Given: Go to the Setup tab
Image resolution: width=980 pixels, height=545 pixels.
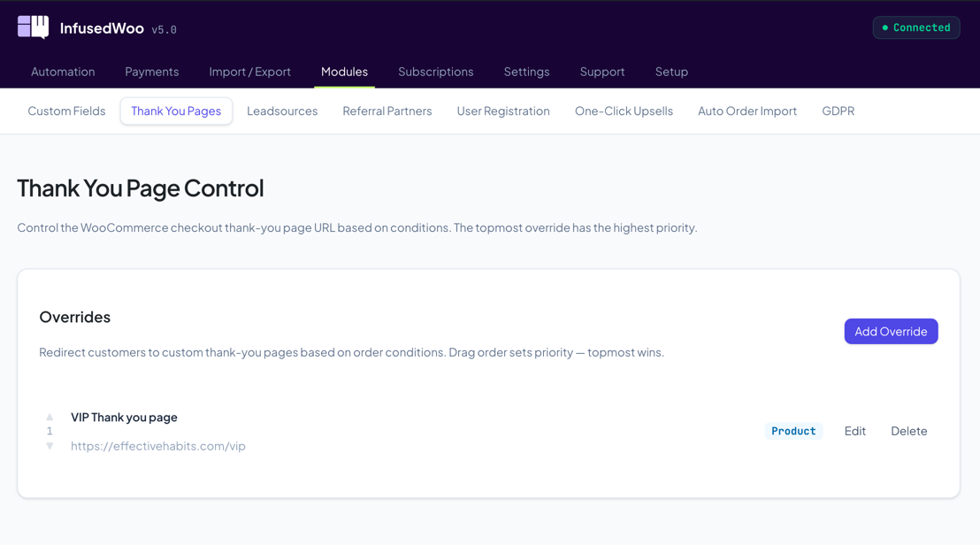Looking at the screenshot, I should point(671,72).
